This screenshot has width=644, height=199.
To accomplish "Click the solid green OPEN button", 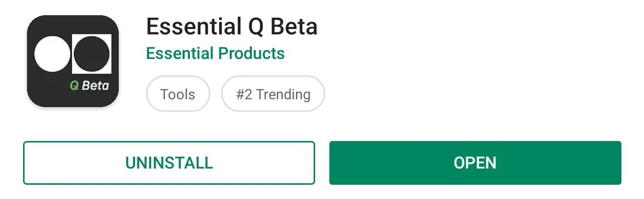I will point(475,163).
